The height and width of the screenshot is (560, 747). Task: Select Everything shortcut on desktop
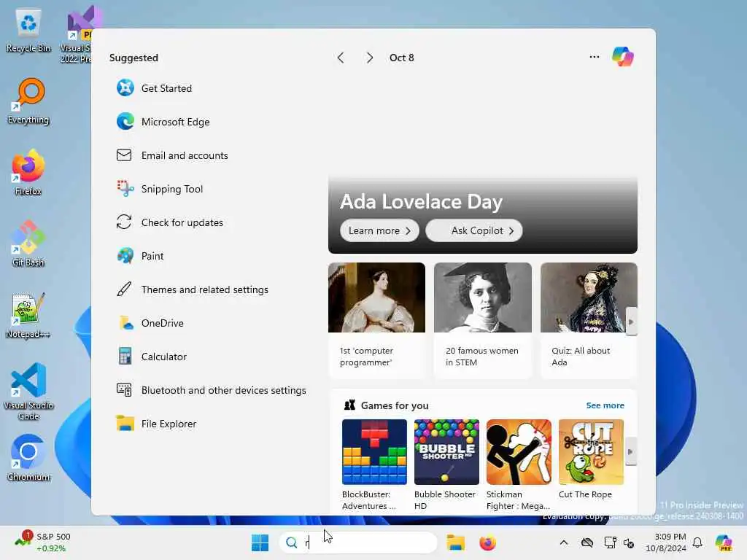pyautogui.click(x=28, y=101)
